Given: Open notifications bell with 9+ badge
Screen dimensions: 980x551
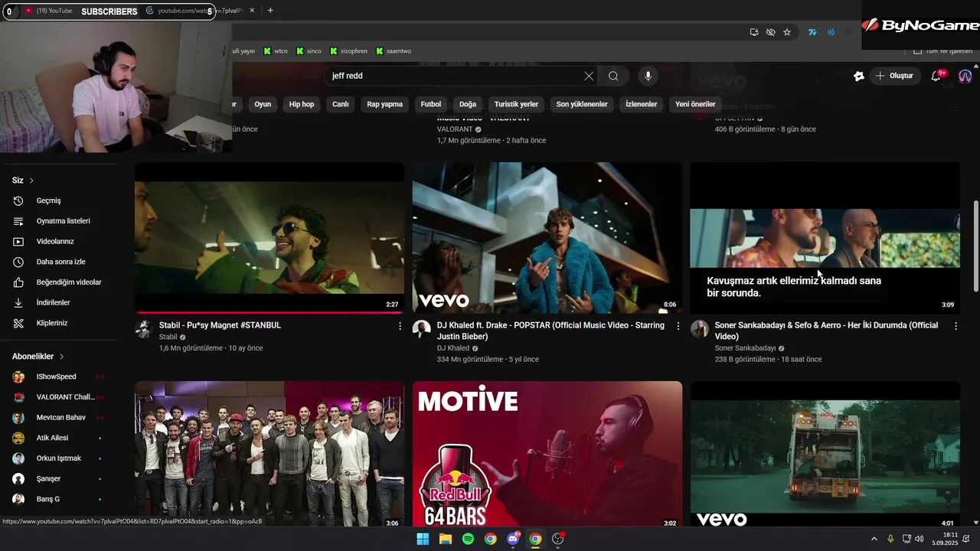Looking at the screenshot, I should point(936,76).
